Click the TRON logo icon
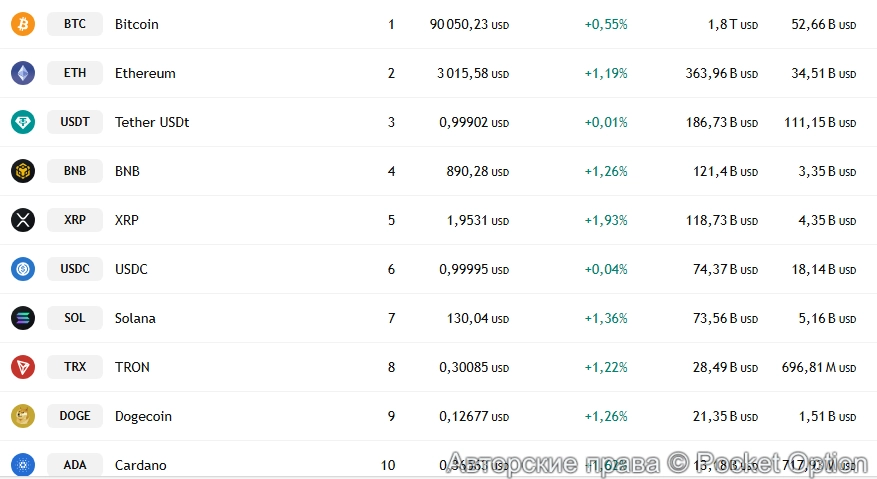 [x=23, y=367]
